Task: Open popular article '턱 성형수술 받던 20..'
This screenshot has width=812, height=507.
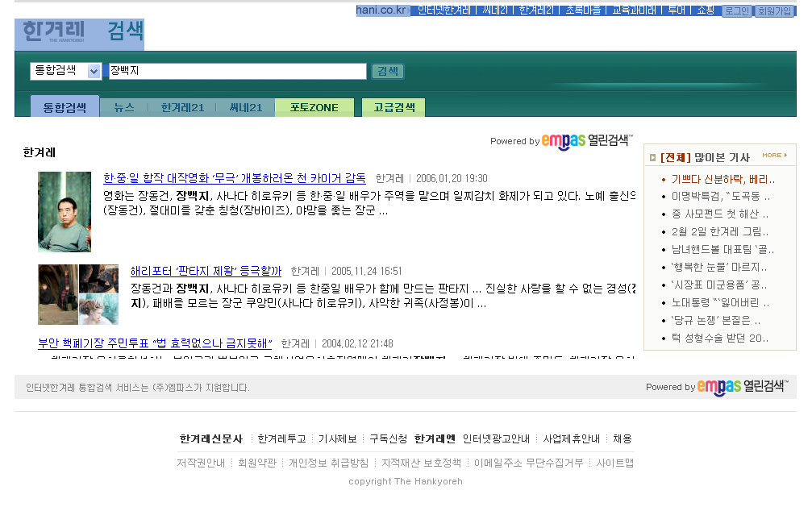Action: 720,339
